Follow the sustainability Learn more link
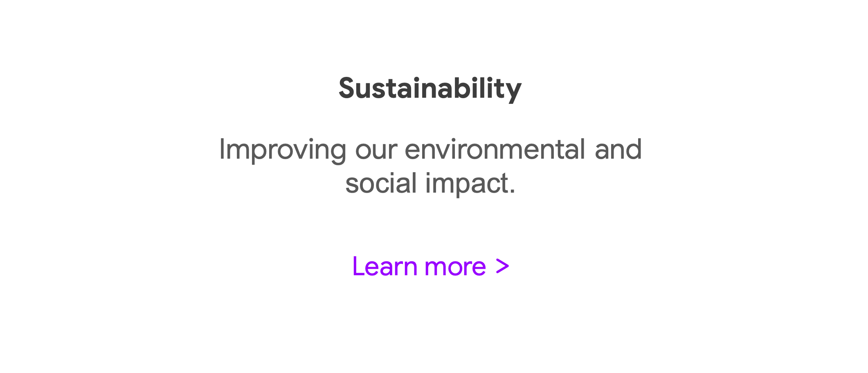 tap(430, 267)
